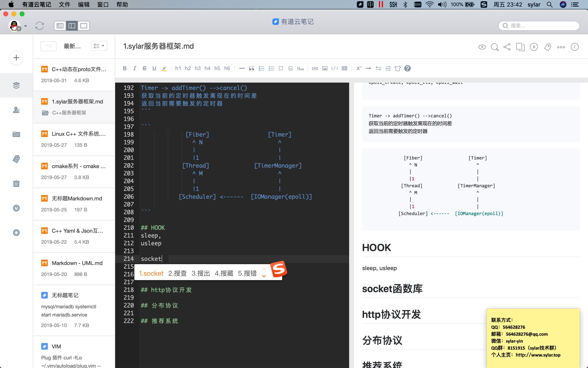Insert an h6 heading
Image resolution: width=588 pixels, height=368 pixels.
227,68
